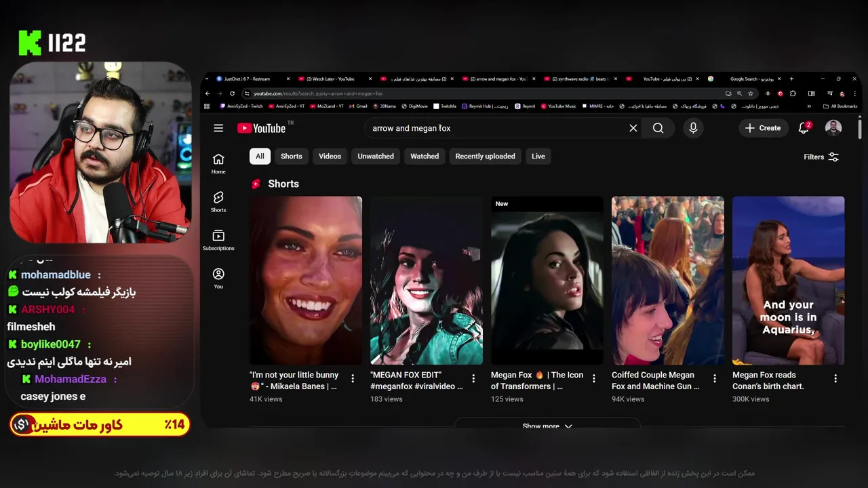868x488 pixels.
Task: Open the "Coiffed Couple Megan Fox" title
Action: (x=656, y=380)
